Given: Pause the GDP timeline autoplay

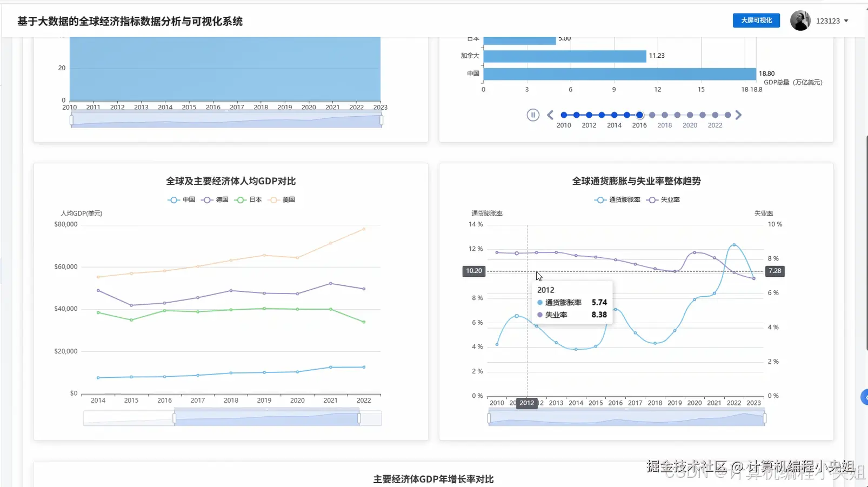Looking at the screenshot, I should coord(533,115).
